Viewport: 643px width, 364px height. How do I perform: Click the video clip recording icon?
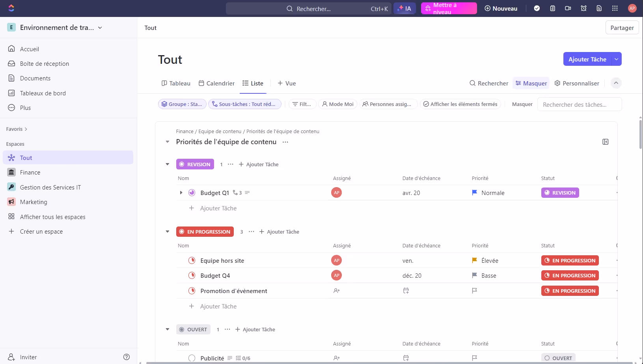coord(568,8)
